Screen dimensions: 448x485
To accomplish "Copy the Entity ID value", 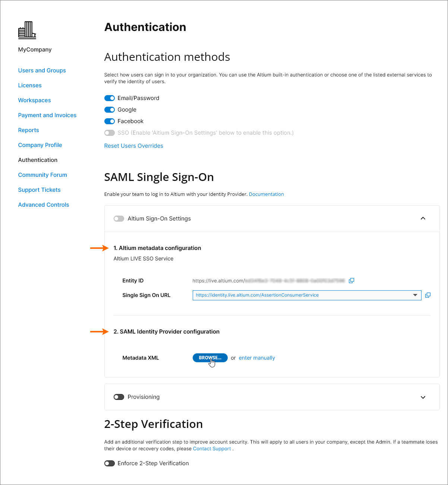I will pos(351,281).
